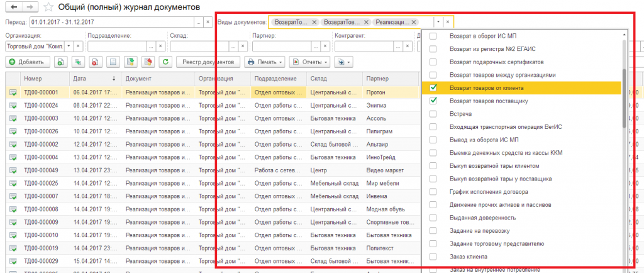644x273 pixels.
Task: Clear the Период field with its X
Action: point(208,22)
